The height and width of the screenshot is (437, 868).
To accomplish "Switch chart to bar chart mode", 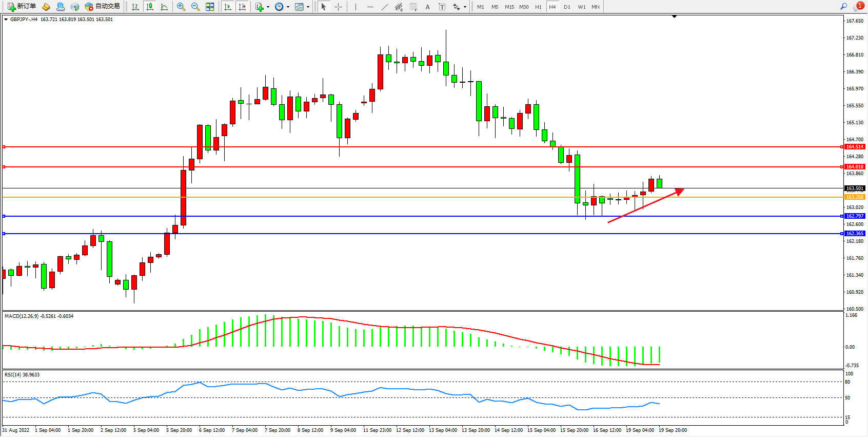I will pyautogui.click(x=135, y=7).
